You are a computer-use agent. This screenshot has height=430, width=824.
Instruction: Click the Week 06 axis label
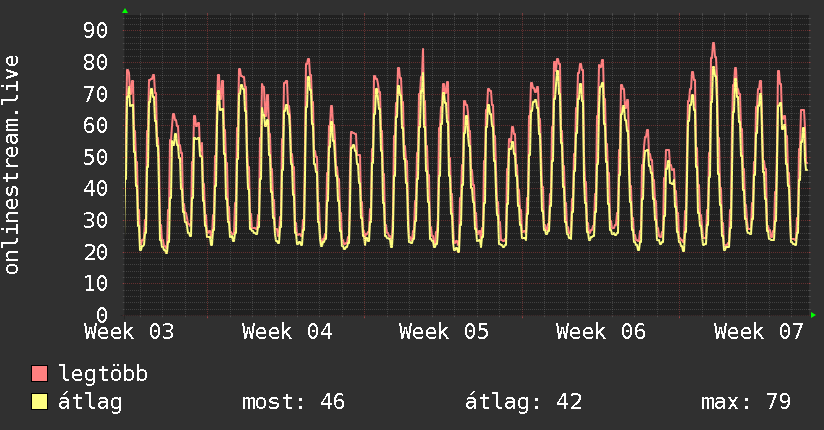point(601,332)
